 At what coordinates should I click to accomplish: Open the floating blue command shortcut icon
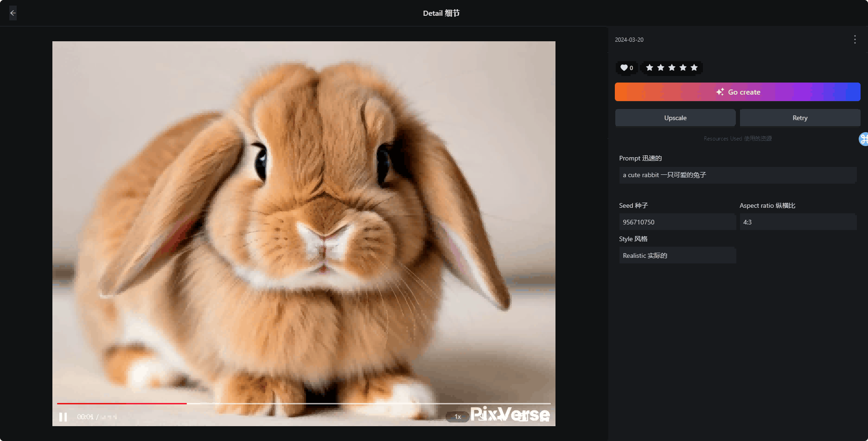pyautogui.click(x=864, y=139)
